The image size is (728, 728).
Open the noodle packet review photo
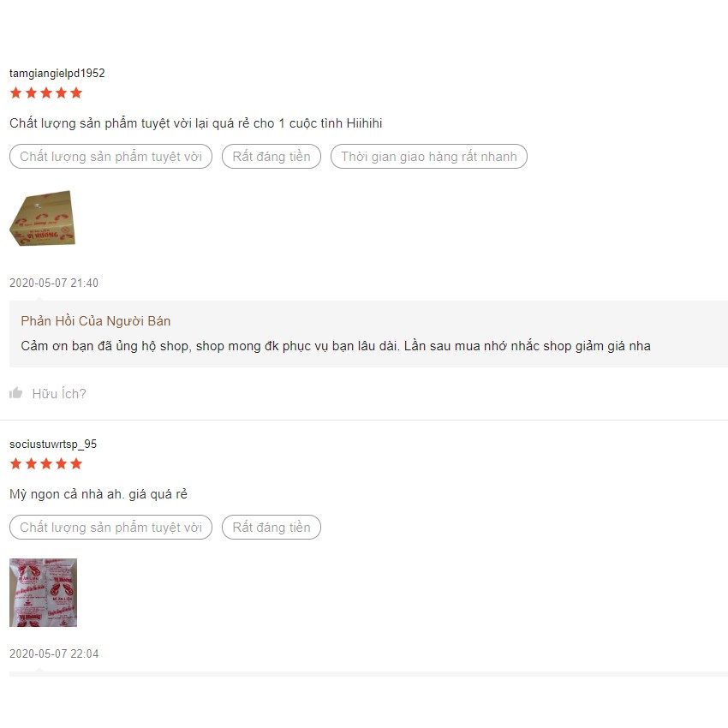43,593
